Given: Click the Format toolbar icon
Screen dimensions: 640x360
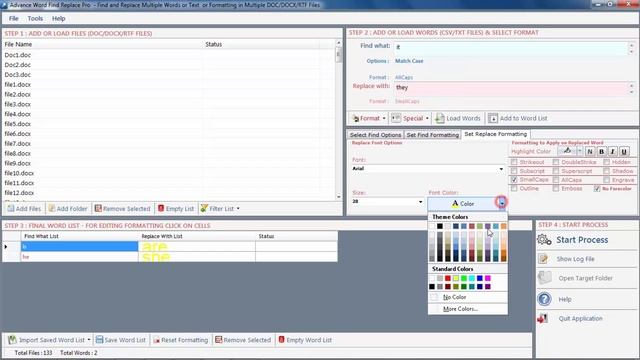Looking at the screenshot, I should click(x=356, y=118).
